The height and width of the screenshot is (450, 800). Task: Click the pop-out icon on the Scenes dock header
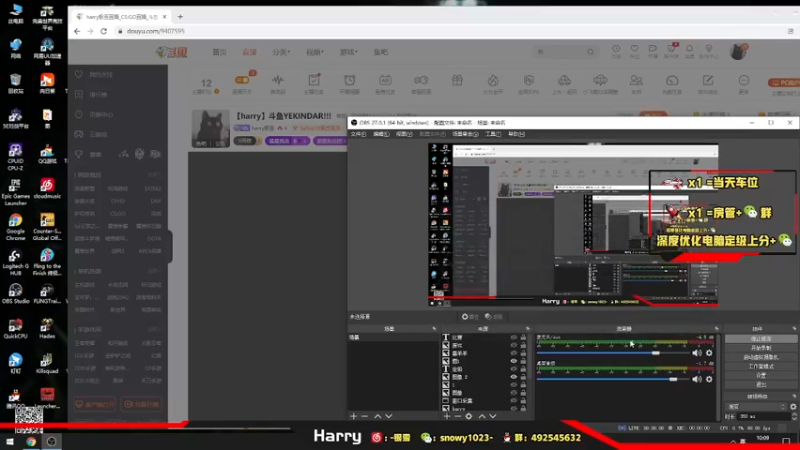[x=434, y=329]
